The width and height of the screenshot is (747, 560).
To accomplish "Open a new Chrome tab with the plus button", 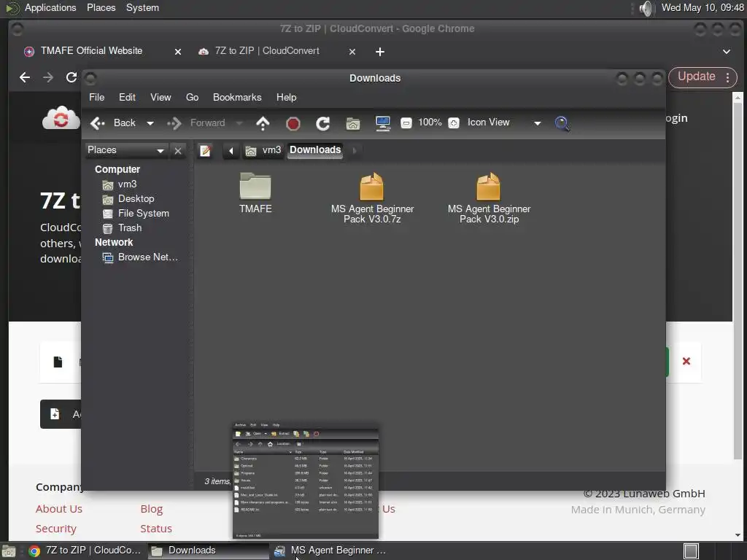I will click(x=379, y=52).
